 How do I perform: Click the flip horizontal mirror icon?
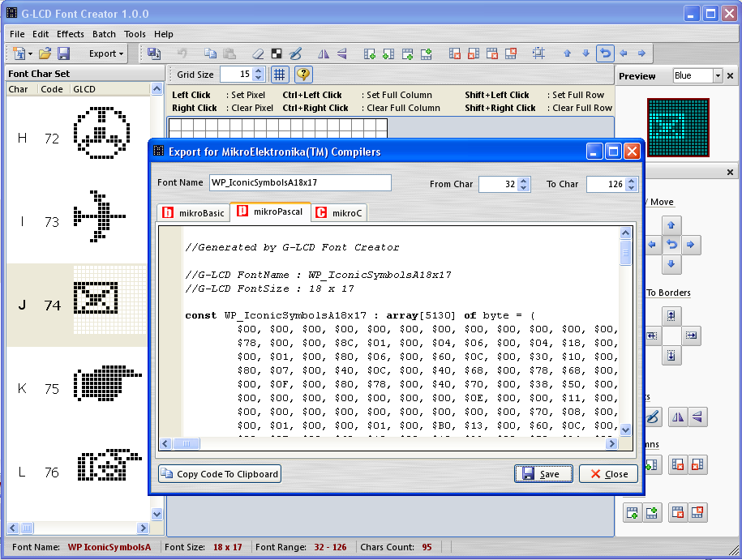[324, 54]
